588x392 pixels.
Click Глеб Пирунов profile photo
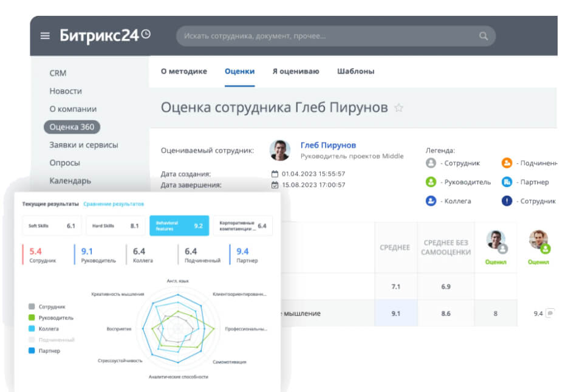280,150
